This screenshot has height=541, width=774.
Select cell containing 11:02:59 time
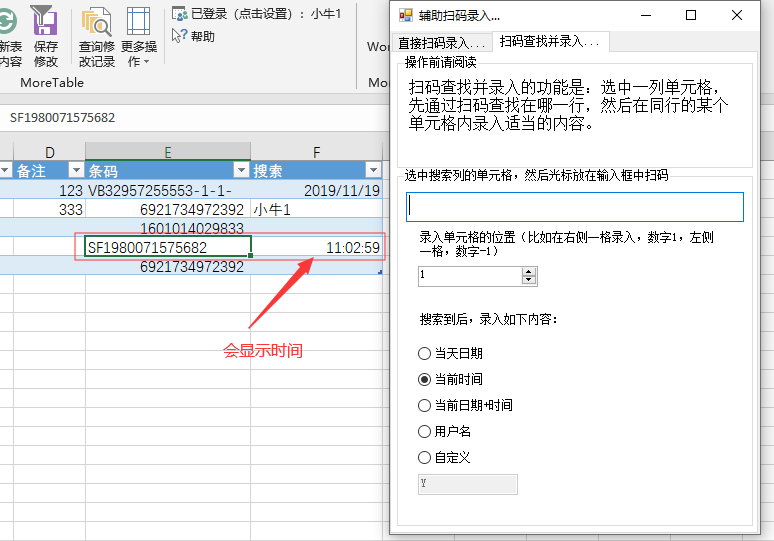click(316, 248)
